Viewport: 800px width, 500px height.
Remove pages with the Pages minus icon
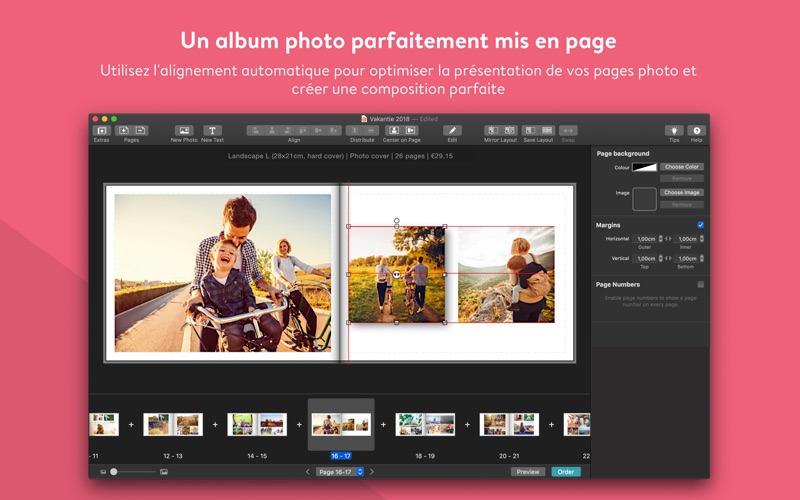140,131
